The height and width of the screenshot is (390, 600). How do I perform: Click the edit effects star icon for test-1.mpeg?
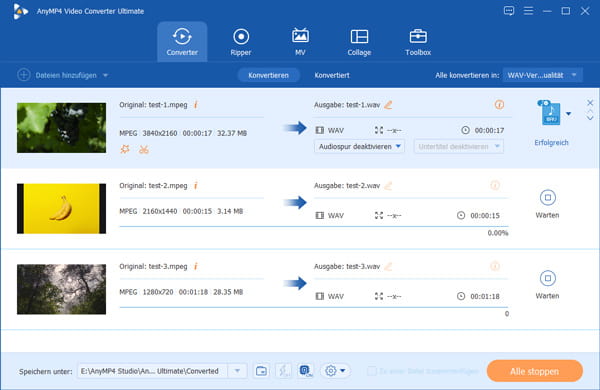125,149
